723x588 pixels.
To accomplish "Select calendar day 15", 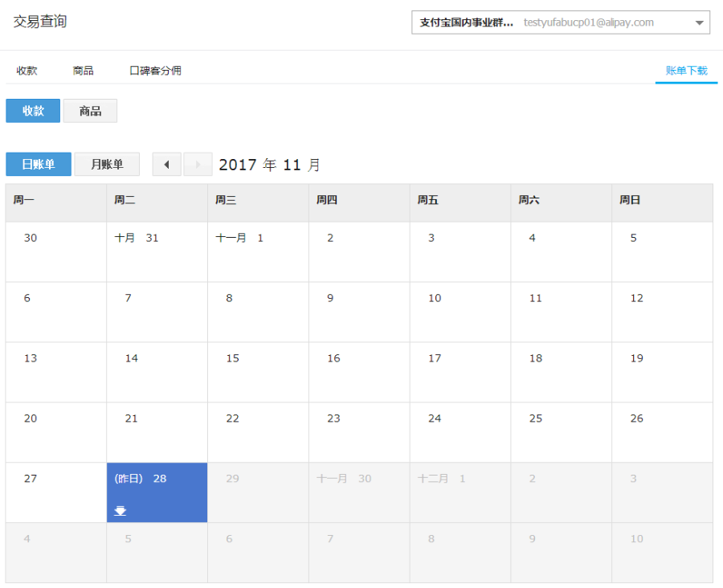I will point(258,372).
